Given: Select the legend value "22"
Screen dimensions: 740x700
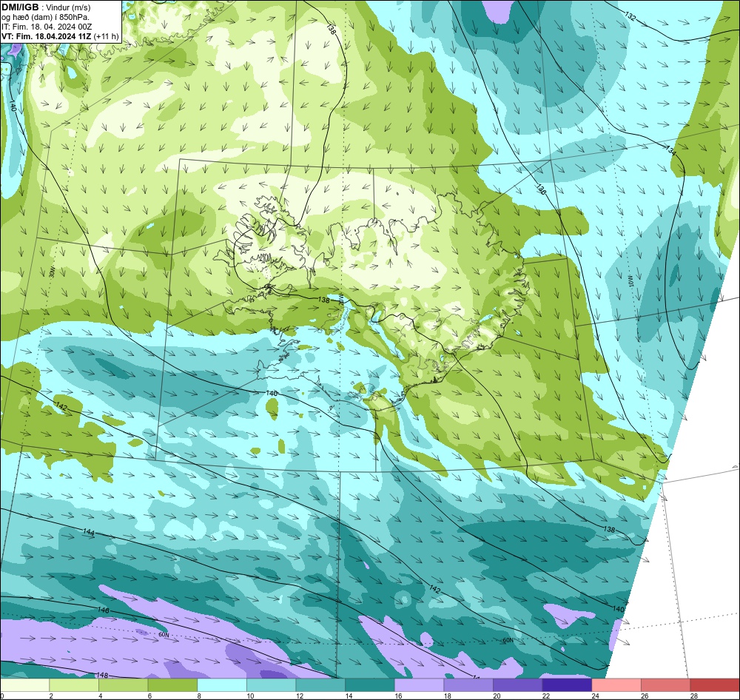Looking at the screenshot, I should pos(546,696).
